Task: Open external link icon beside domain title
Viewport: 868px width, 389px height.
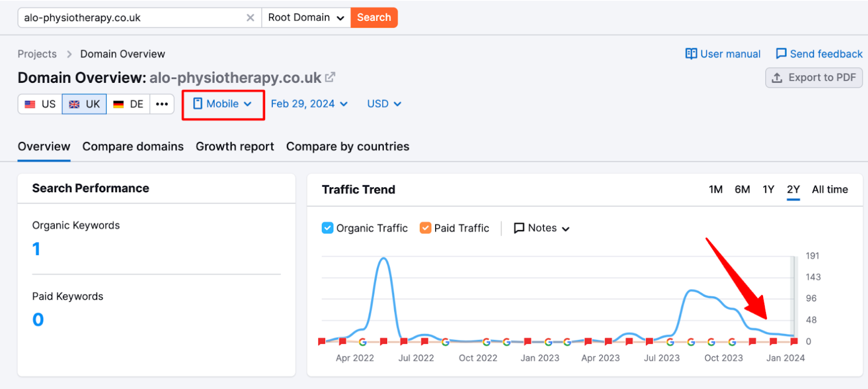Action: point(330,77)
